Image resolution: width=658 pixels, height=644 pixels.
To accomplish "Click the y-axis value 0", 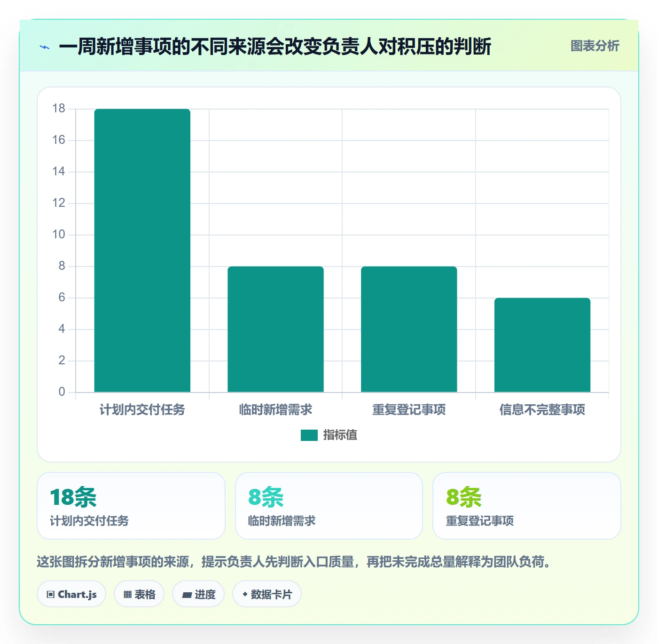I will click(62, 392).
